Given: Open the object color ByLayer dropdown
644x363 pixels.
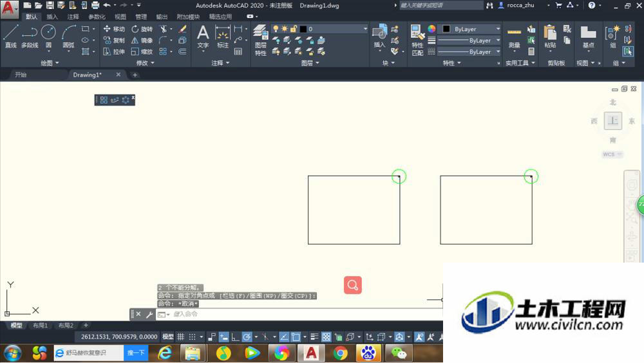Looking at the screenshot, I should pyautogui.click(x=498, y=29).
